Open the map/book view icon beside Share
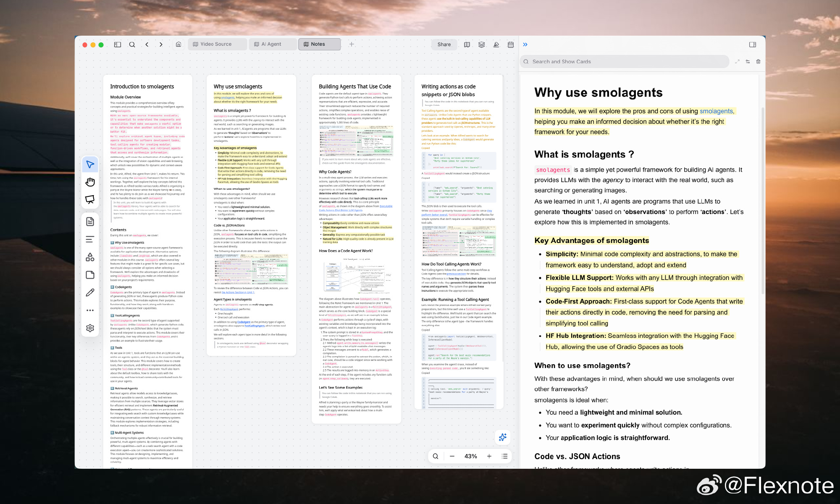Image resolution: width=840 pixels, height=504 pixels. pos(467,44)
